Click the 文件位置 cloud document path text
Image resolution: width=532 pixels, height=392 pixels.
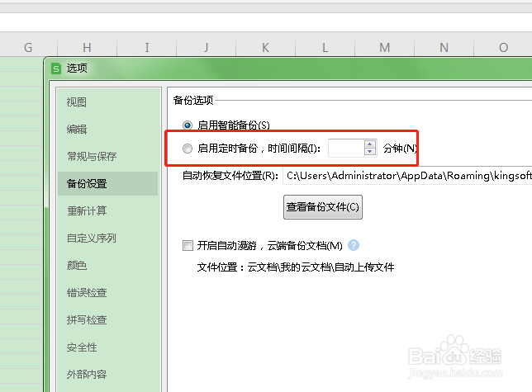click(x=296, y=267)
